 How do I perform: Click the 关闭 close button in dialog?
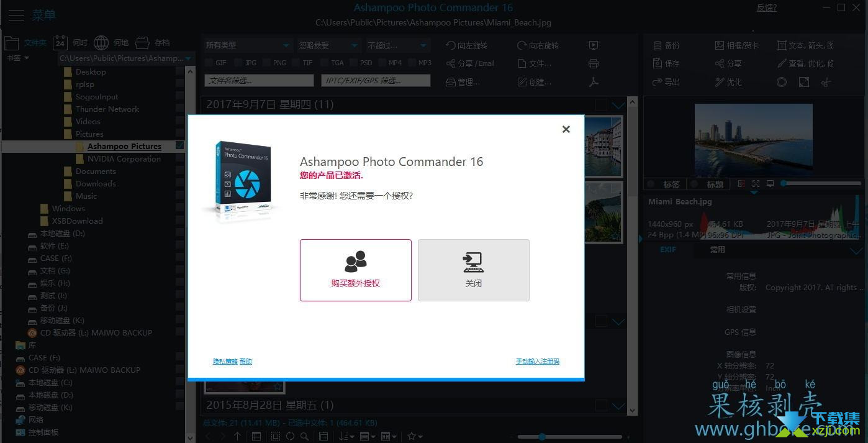[474, 270]
